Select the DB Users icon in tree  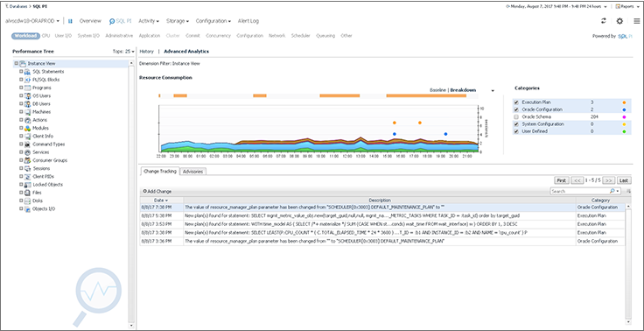[27, 104]
